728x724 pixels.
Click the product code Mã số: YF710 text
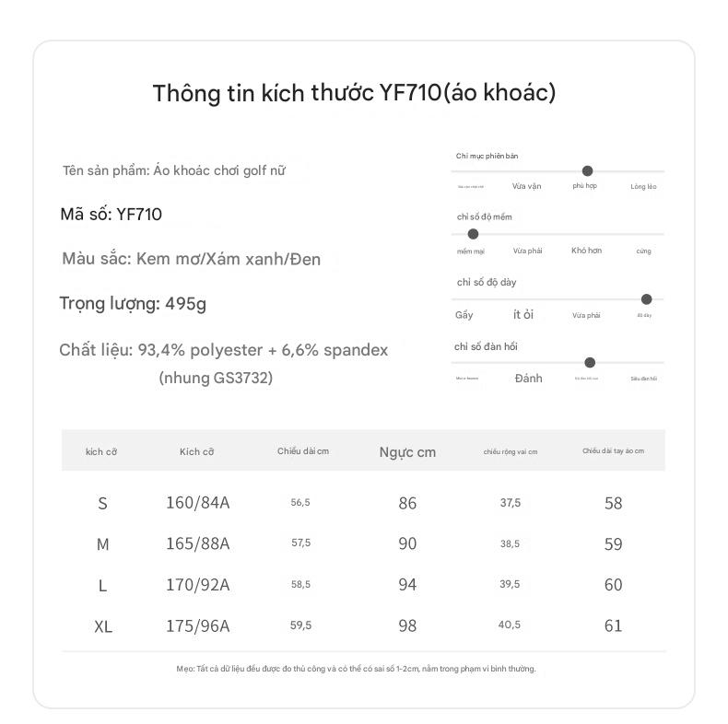tap(111, 215)
